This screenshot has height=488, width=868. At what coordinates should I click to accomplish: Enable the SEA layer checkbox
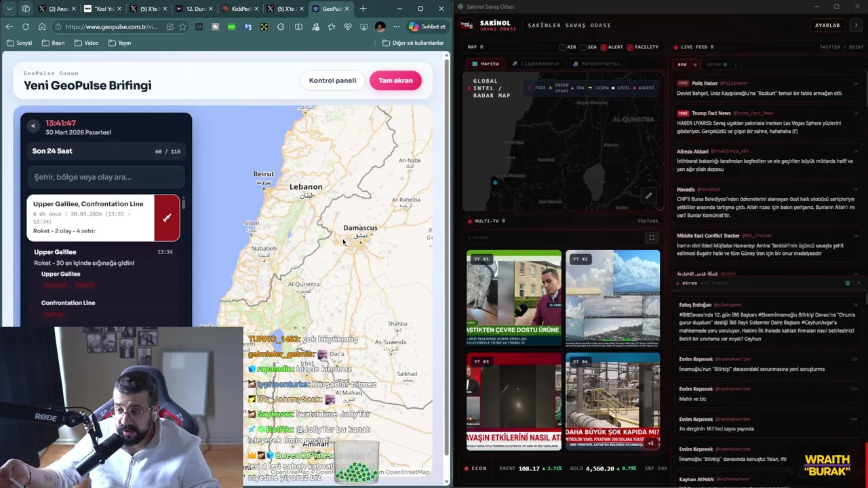tap(583, 47)
